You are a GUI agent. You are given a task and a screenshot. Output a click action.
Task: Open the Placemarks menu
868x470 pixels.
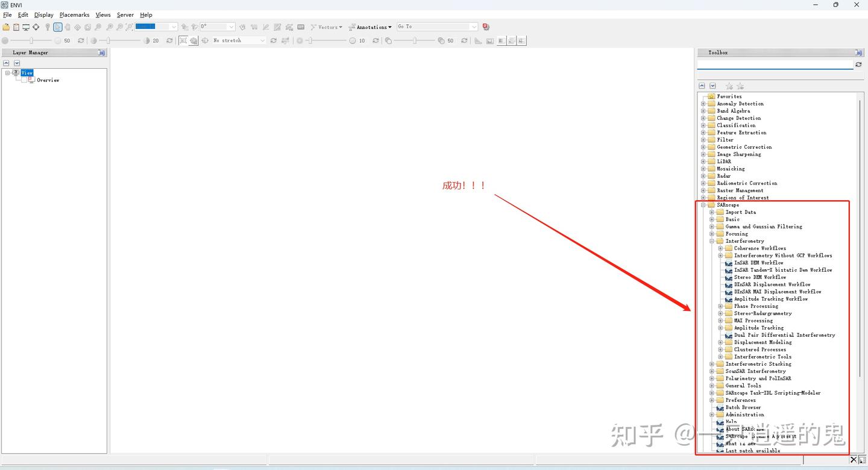[x=74, y=14]
